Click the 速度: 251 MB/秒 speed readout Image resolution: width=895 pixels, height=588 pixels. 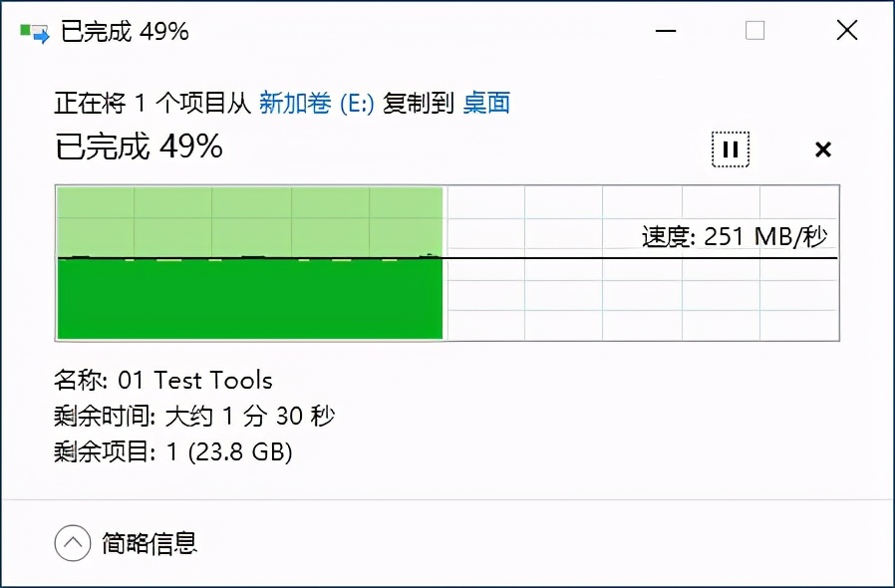click(x=734, y=236)
